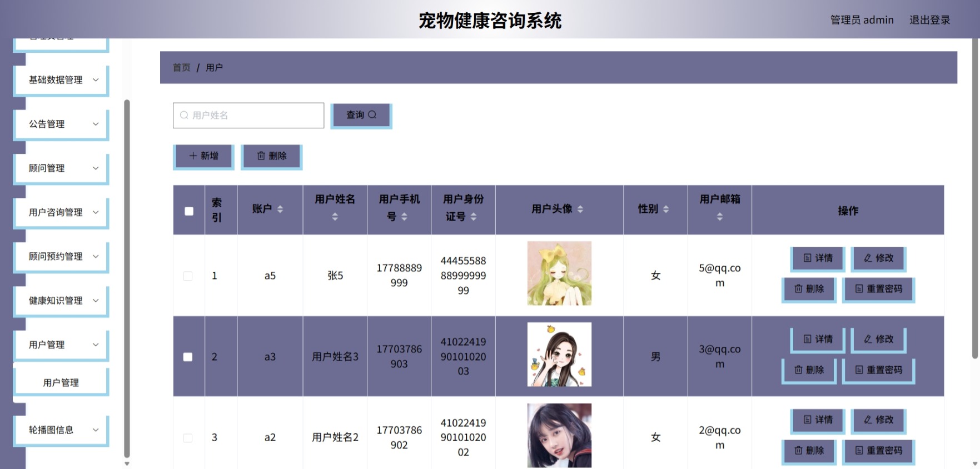Expand 轮播图信息 menu
Image resolution: width=980 pixels, height=469 pixels.
pos(61,430)
